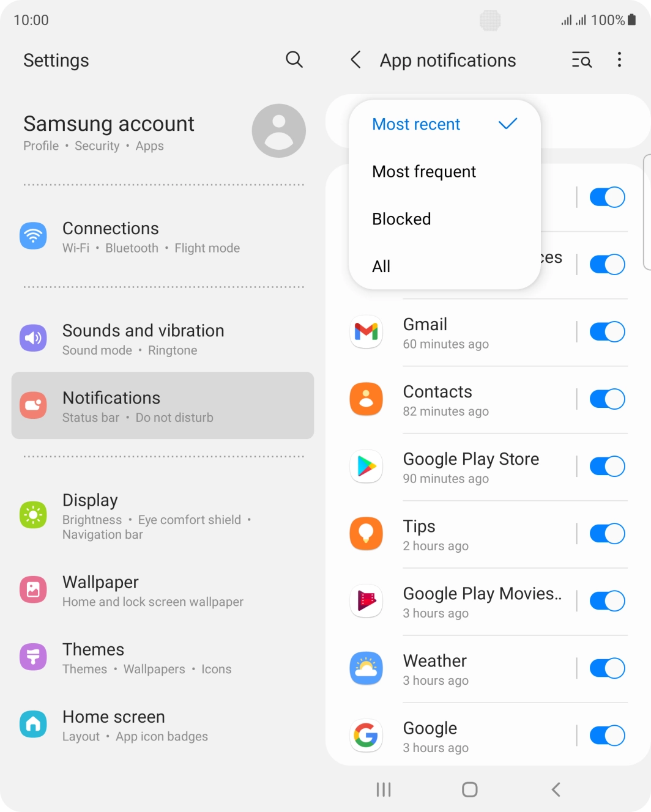Screen dimensions: 651x812
Task: Tap the filter search icon in App notifications
Action: 581,59
